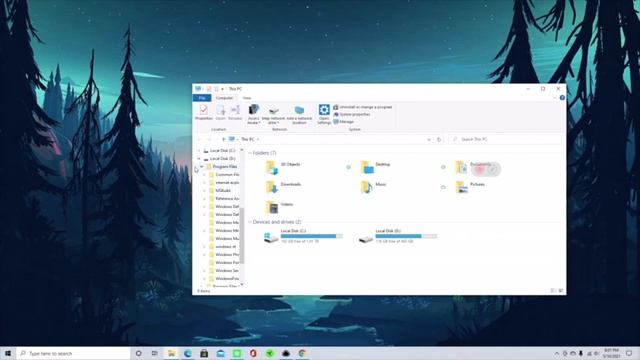Click System properties in the ribbon
This screenshot has height=360, width=640.
tap(352, 114)
